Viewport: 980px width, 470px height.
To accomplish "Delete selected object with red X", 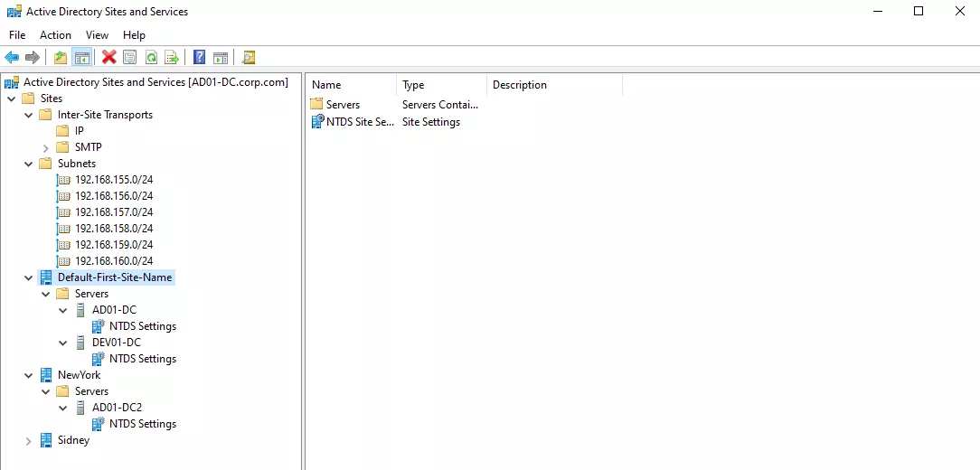I will coord(109,58).
